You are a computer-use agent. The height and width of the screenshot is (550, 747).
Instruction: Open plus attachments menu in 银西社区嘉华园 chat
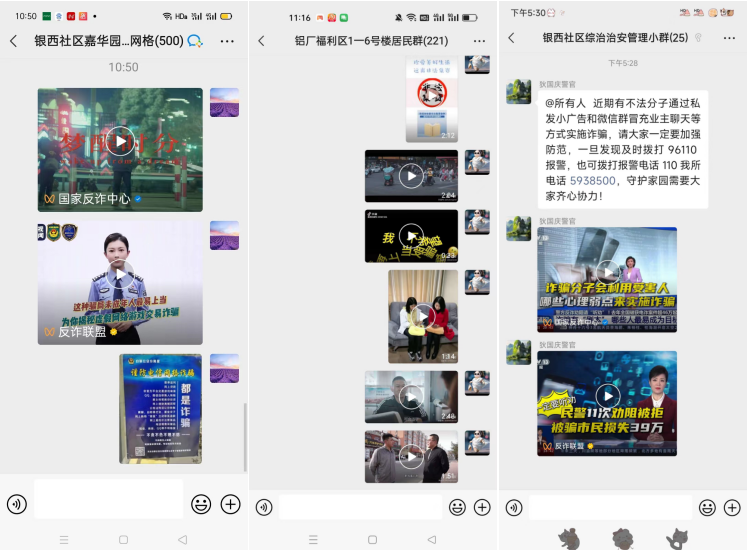click(231, 504)
